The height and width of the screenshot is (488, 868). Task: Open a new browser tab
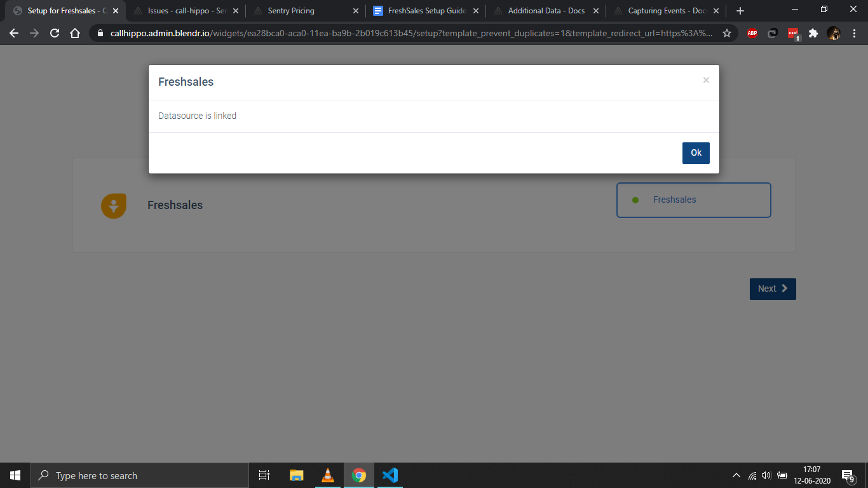(740, 11)
